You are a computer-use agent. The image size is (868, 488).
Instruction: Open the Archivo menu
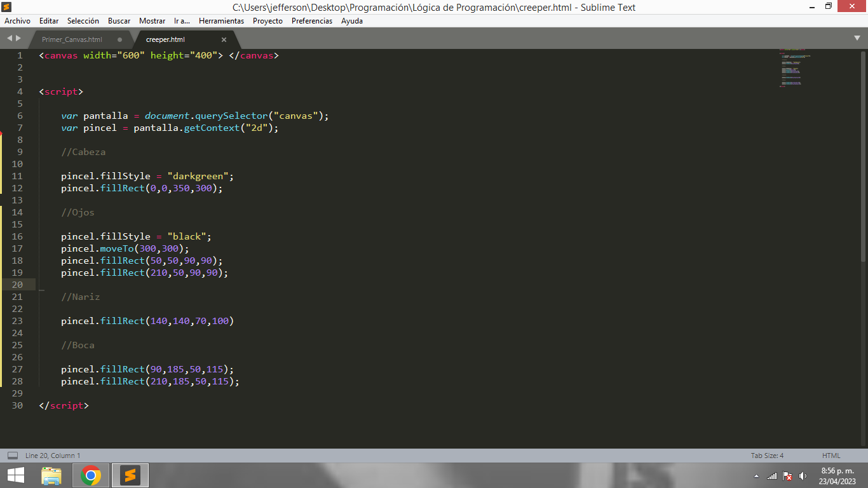click(17, 21)
